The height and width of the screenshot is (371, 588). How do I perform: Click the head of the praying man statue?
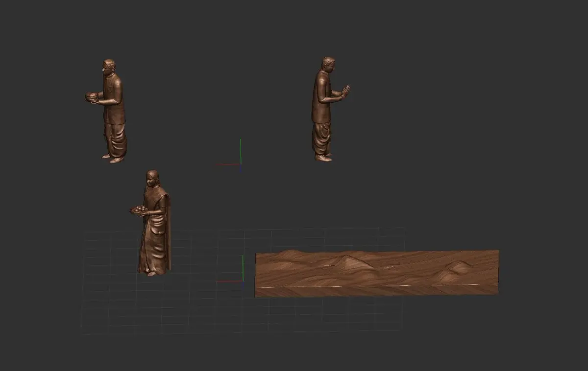pyautogui.click(x=328, y=64)
